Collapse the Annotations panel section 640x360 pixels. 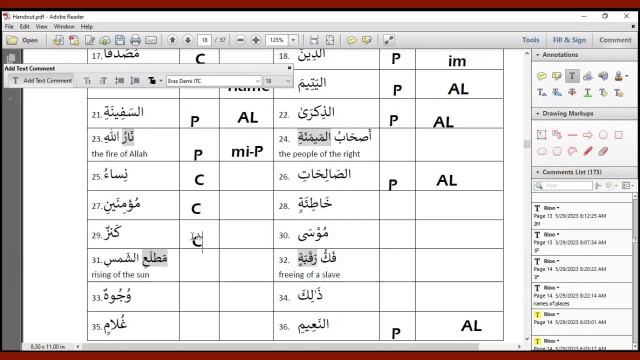coord(538,55)
